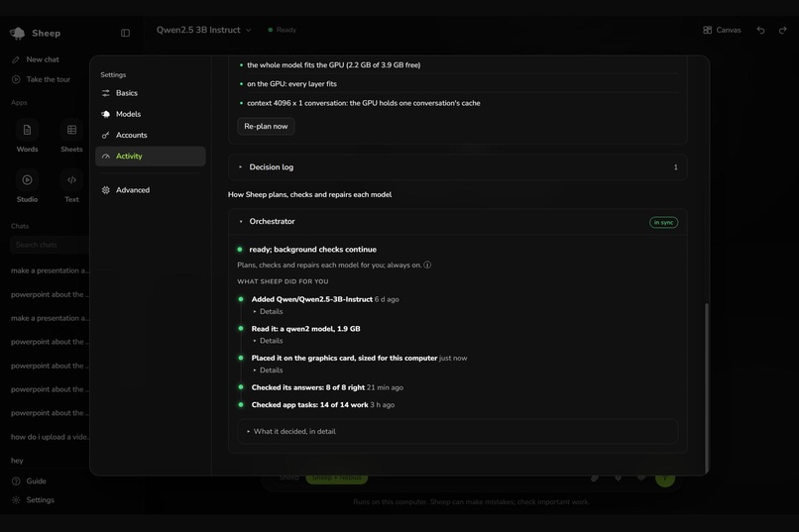799x532 pixels.
Task: Open the Guide in the sidebar
Action: click(x=29, y=481)
